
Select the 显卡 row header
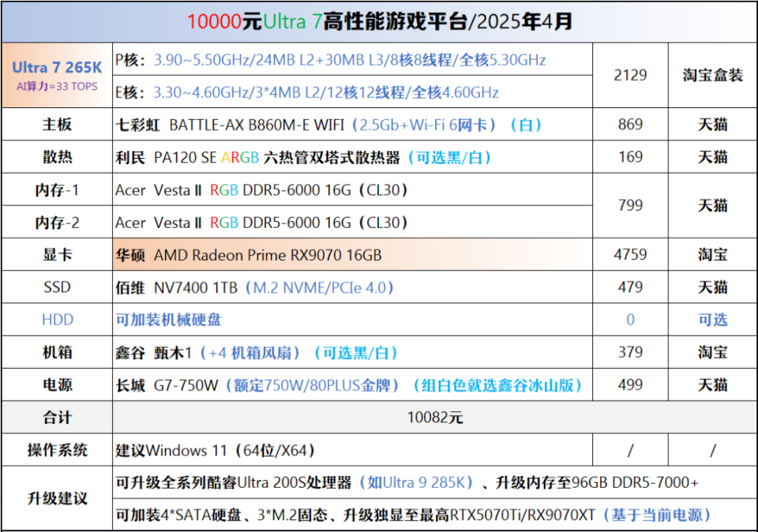pyautogui.click(x=57, y=254)
